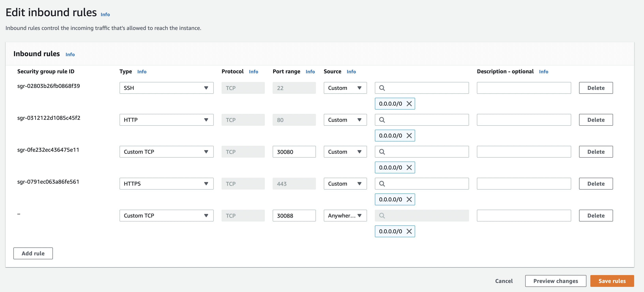Click port range field showing 30088
The image size is (644, 292).
pos(294,216)
